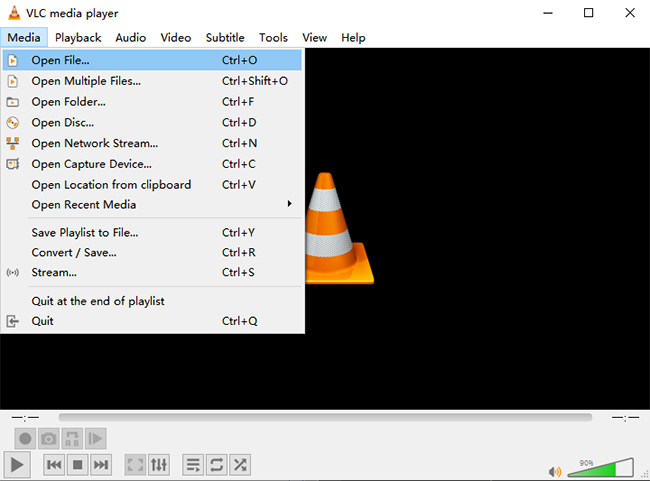Toggle fullscreen video mode

pyautogui.click(x=136, y=465)
